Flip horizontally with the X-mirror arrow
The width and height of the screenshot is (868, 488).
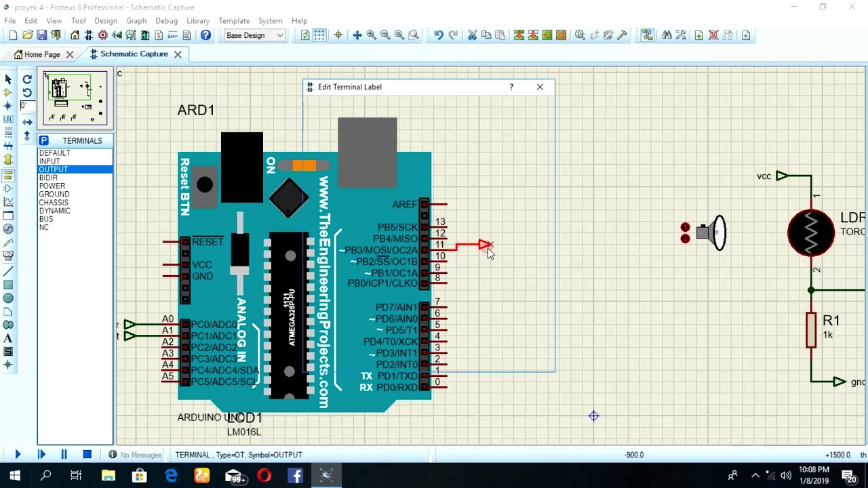[27, 122]
